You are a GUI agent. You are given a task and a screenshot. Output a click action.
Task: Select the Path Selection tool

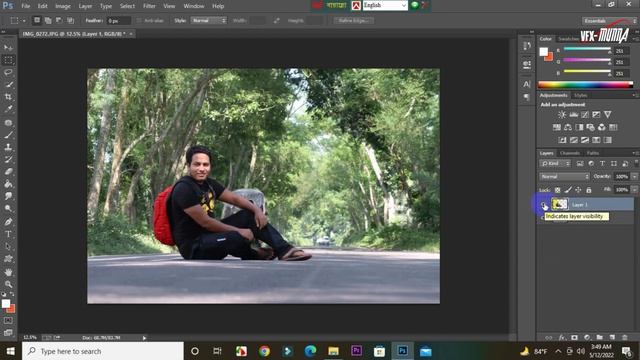(x=8, y=246)
